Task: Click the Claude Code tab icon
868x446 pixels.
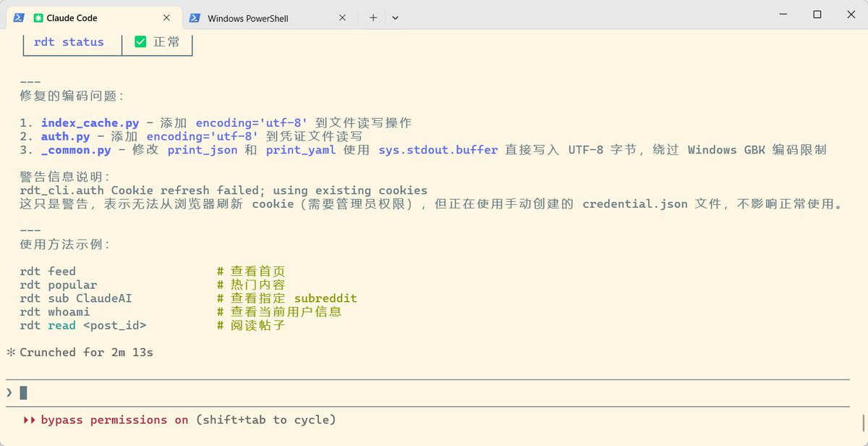Action: [39, 17]
